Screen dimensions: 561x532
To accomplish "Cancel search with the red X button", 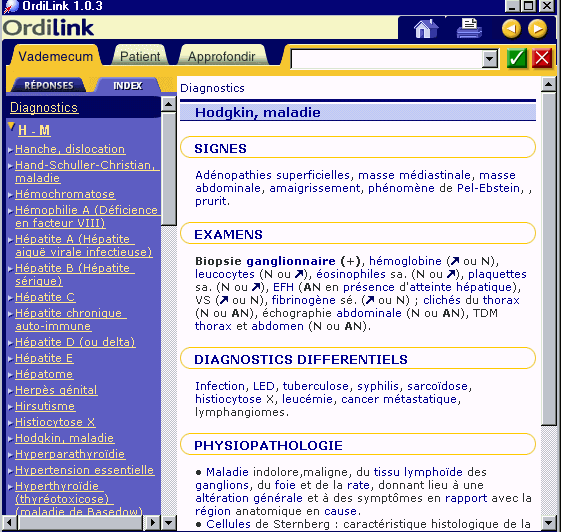I will 542,58.
